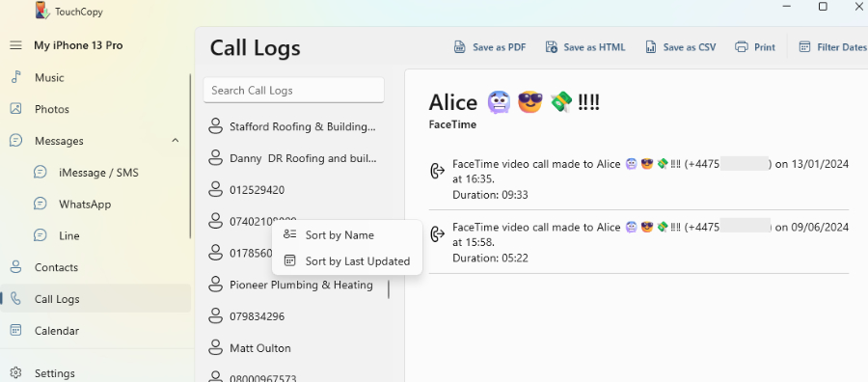Click the TouchCopy app logo
Image resolution: width=868 pixels, height=382 pixels.
42,10
